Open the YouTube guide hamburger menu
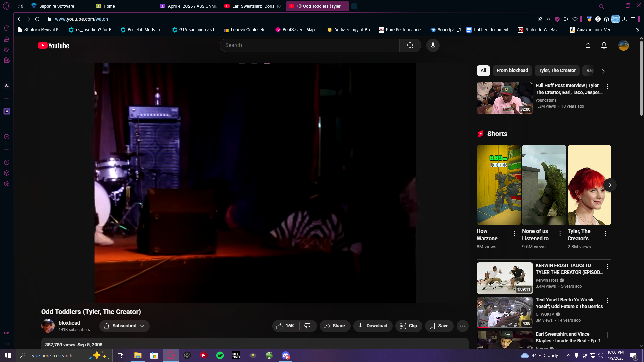Screen dimensions: 644x362 click(x=26, y=45)
